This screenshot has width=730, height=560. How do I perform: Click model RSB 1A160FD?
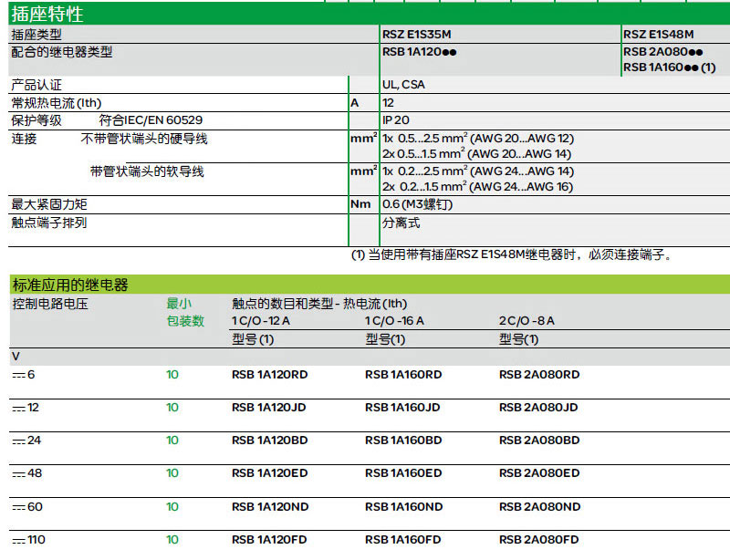[x=402, y=540]
